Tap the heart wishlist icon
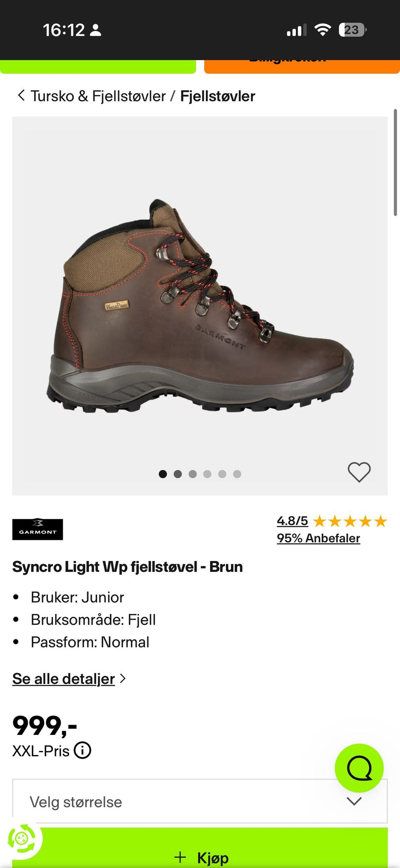The width and height of the screenshot is (400, 868). coord(359,472)
